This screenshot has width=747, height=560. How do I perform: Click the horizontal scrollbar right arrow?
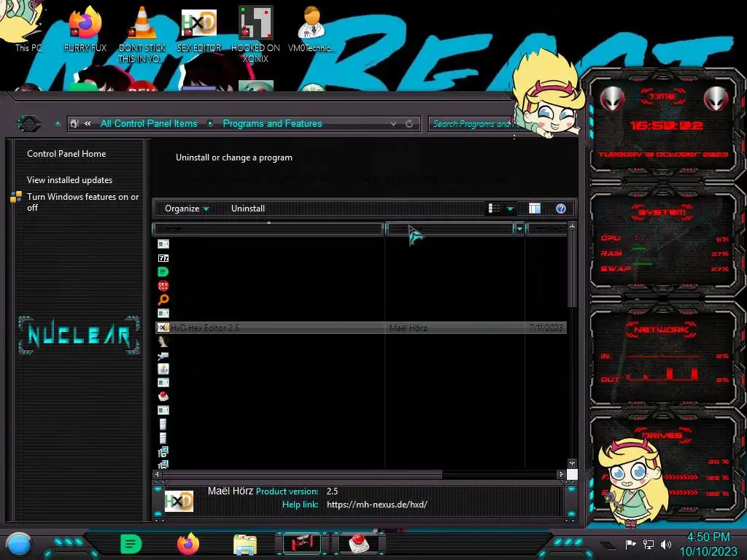click(561, 474)
